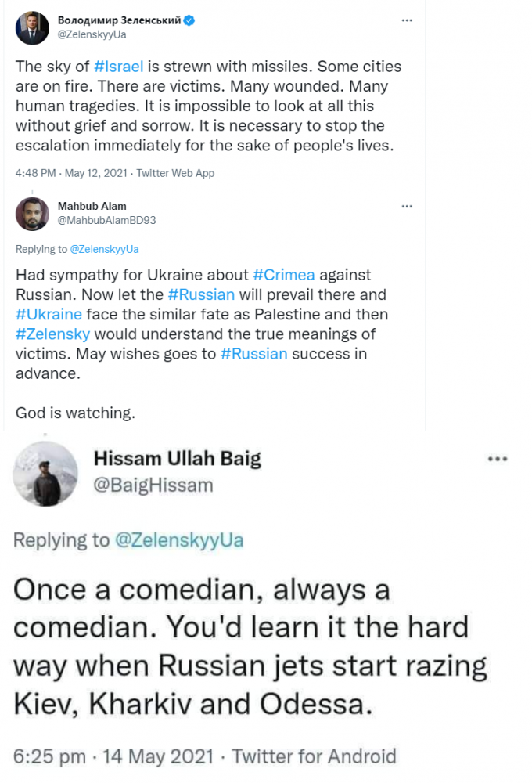Open the @BaigHissam handle
The image size is (532, 783).
(153, 485)
